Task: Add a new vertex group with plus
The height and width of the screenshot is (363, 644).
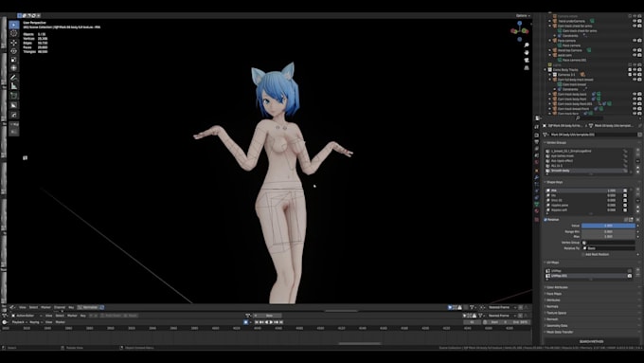Action: [x=637, y=150]
